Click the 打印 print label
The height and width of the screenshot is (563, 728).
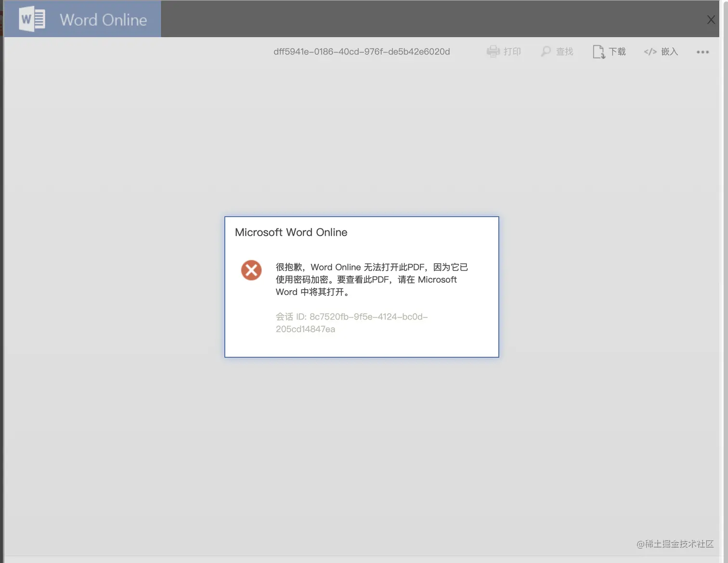click(x=512, y=51)
